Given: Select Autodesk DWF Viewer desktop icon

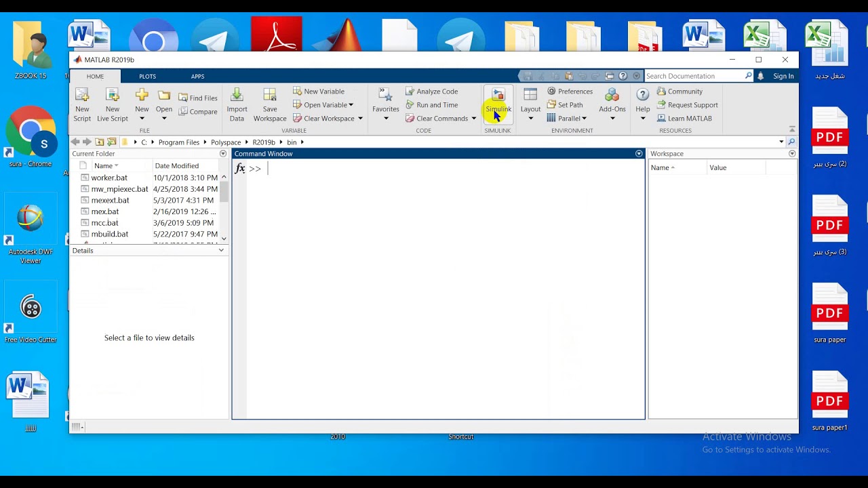Looking at the screenshot, I should [31, 229].
